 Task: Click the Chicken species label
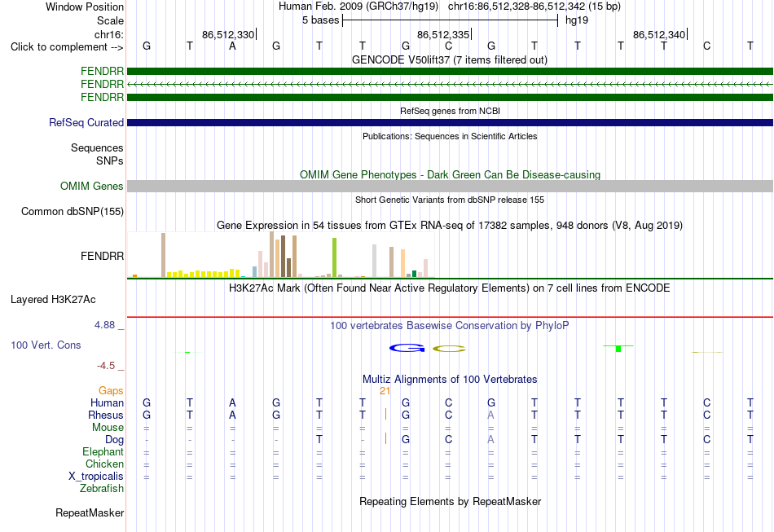tap(104, 464)
